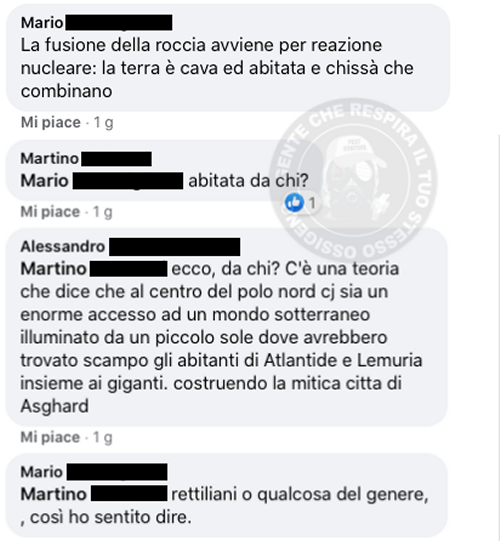Open the gas-mask watermark logo
500x541 pixels.
353,181
